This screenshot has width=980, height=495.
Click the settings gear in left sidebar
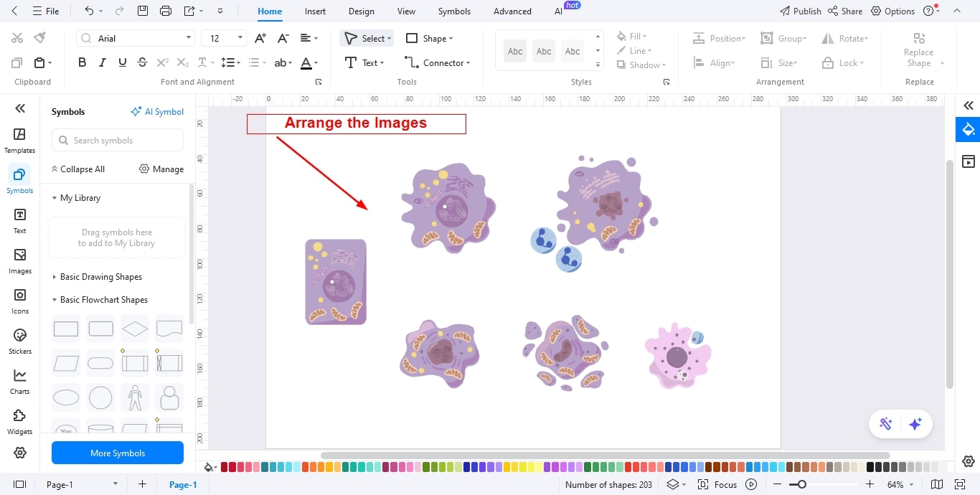coord(20,453)
